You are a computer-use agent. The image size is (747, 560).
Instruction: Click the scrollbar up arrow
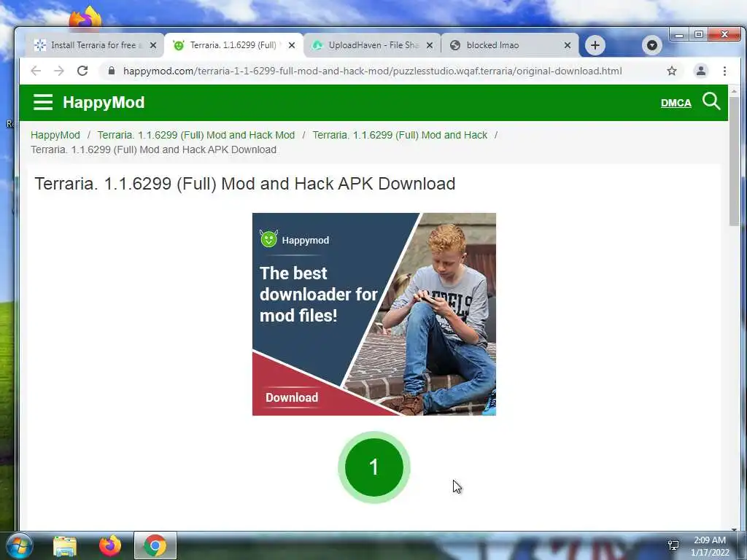(x=734, y=90)
